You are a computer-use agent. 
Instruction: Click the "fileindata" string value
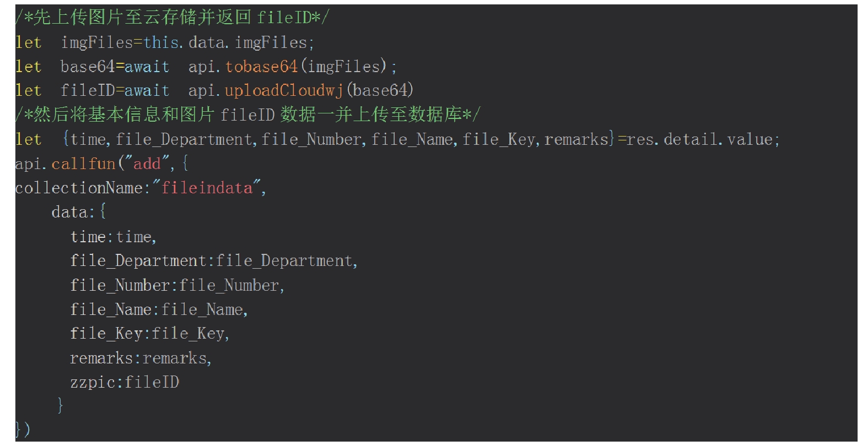(207, 188)
